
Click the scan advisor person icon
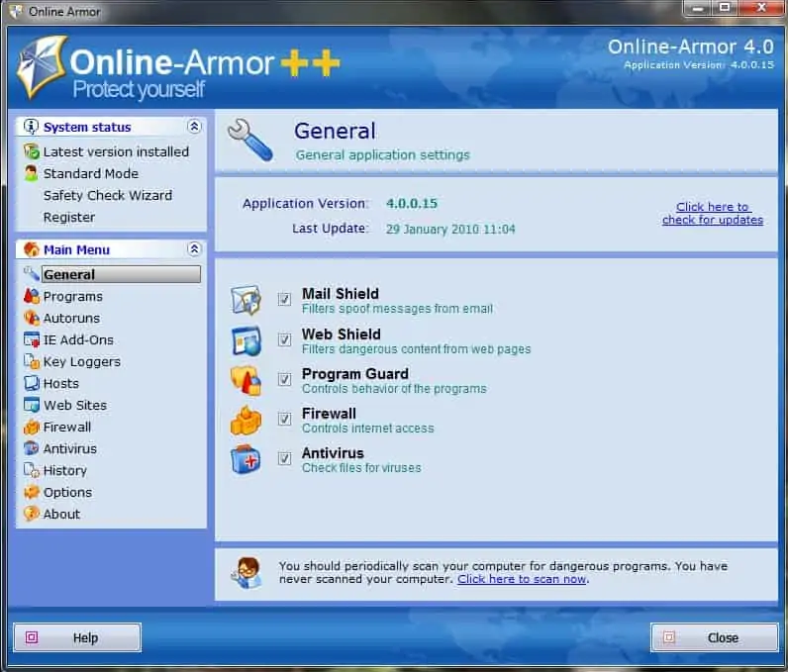tap(247, 572)
